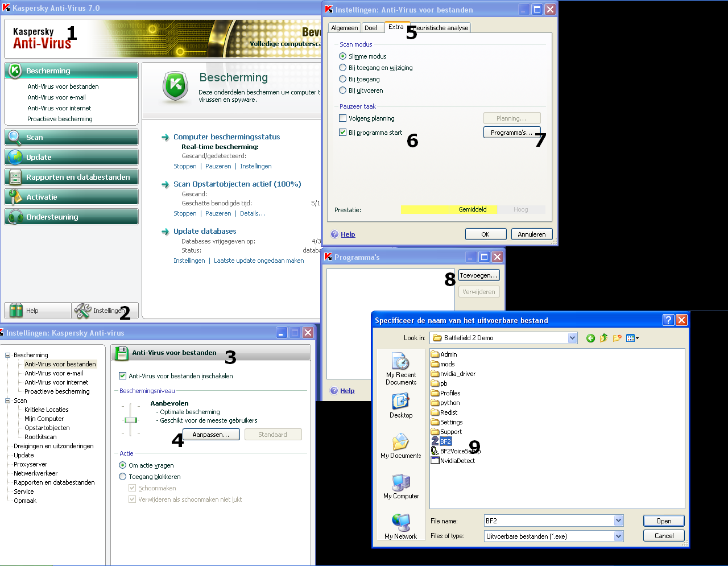Click the Activatie key icon
This screenshot has width=728, height=566.
[x=15, y=197]
